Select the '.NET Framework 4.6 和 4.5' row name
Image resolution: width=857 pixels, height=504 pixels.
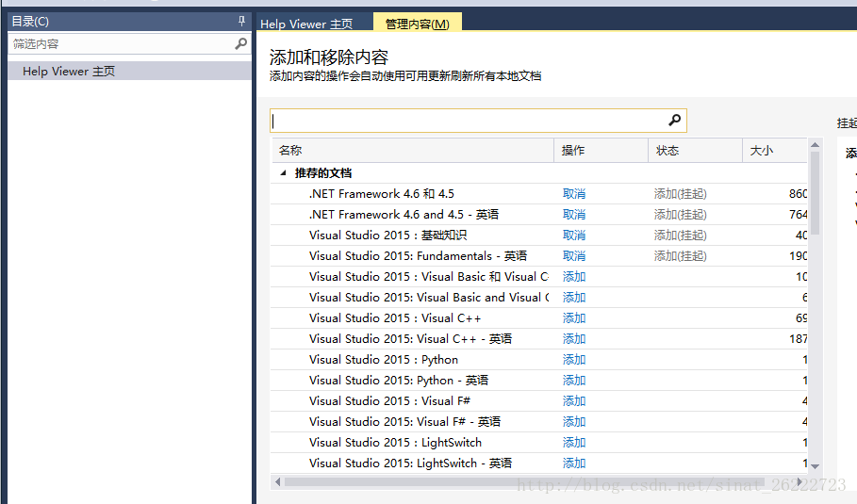coord(382,194)
